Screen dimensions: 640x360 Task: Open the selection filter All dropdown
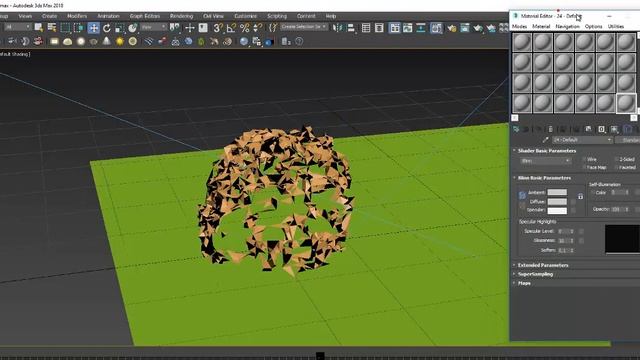18,27
